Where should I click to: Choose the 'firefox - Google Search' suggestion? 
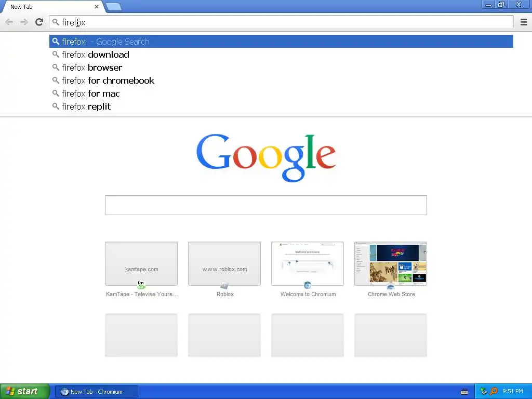click(281, 42)
